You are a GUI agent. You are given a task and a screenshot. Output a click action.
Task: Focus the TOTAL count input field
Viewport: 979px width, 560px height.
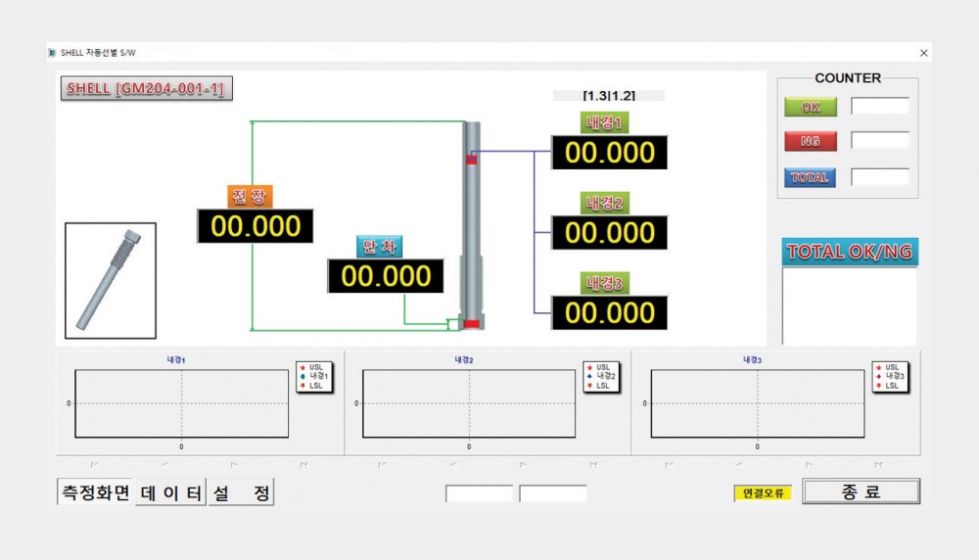point(879,177)
